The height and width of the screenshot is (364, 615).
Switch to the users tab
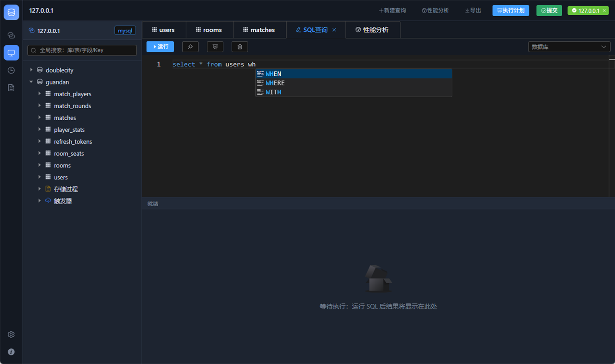(164, 30)
